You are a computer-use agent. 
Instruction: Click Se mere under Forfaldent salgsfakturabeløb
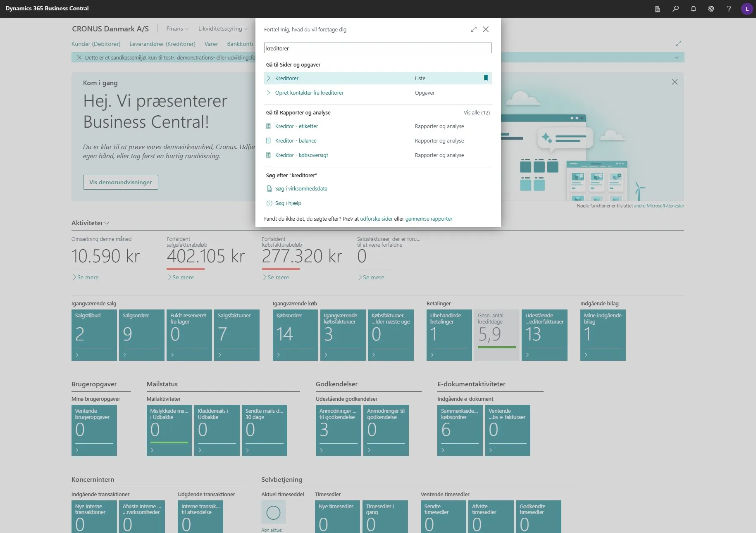(x=181, y=277)
